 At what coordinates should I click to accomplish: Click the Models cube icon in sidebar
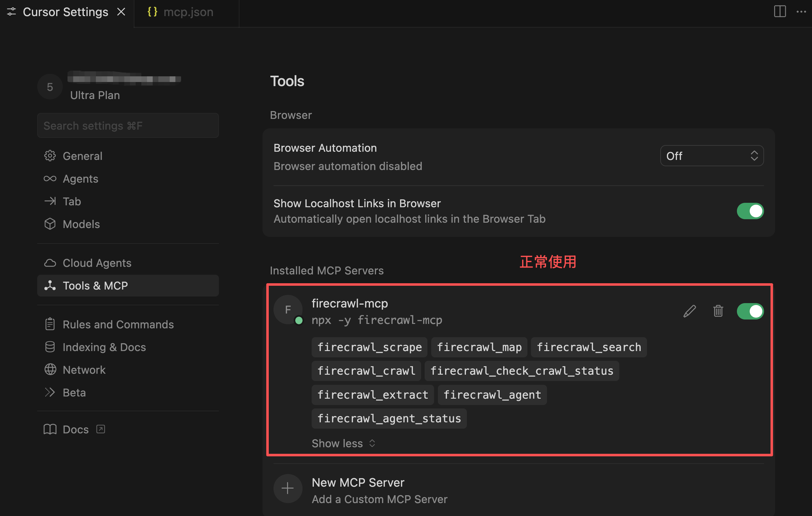click(x=50, y=224)
